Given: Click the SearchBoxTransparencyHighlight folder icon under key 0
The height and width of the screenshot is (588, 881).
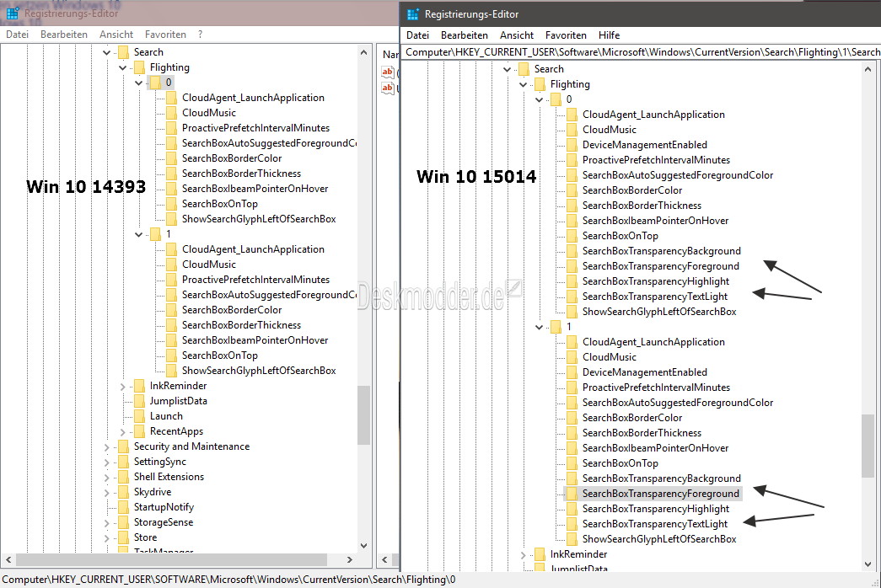Looking at the screenshot, I should 572,281.
